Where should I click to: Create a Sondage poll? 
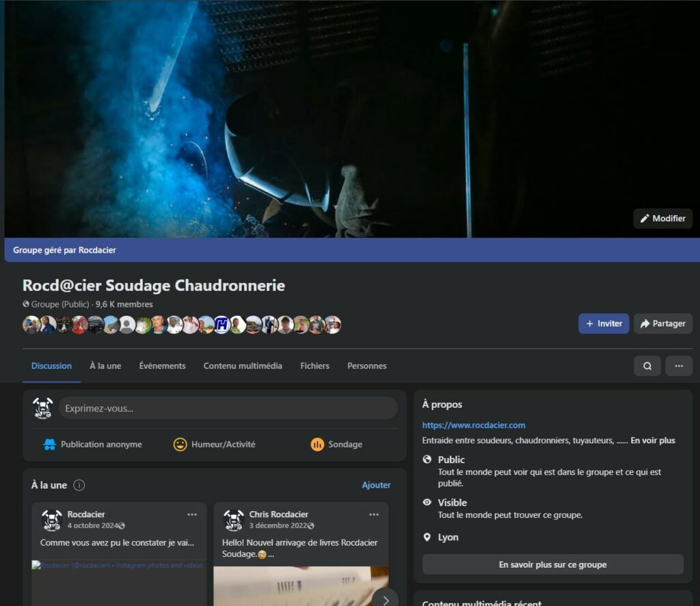tap(336, 445)
